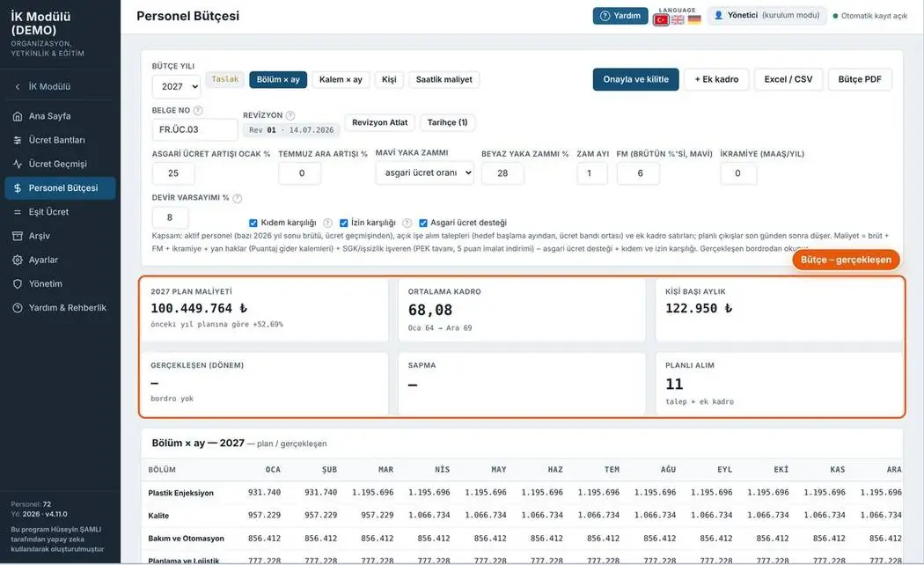The height and width of the screenshot is (565, 924).
Task: Expand the Mavi Yaka Zammı dropdown
Action: tap(425, 173)
